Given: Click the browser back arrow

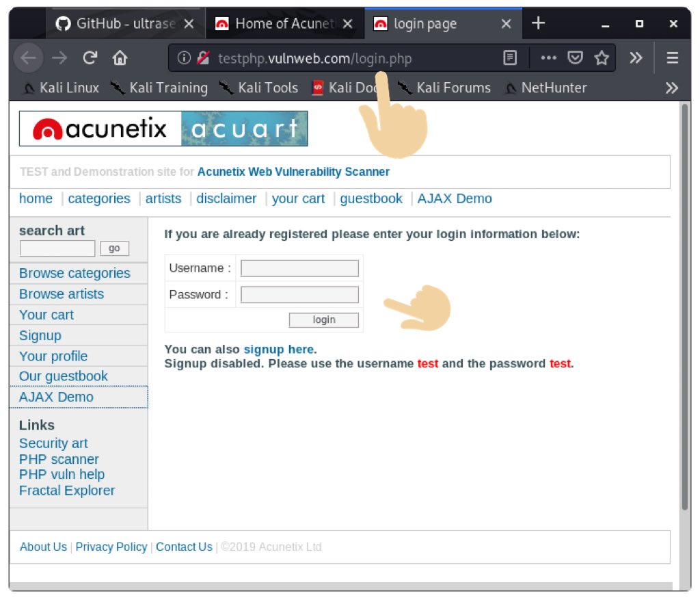Looking at the screenshot, I should pyautogui.click(x=29, y=57).
